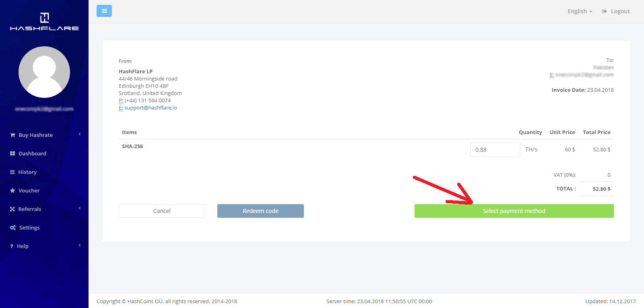Click the Dashboard grid icon
Viewport: 644px width, 308px height.
(12, 153)
